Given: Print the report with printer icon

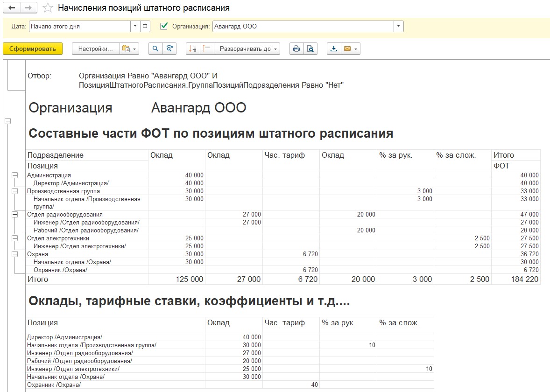Looking at the screenshot, I should coord(296,49).
